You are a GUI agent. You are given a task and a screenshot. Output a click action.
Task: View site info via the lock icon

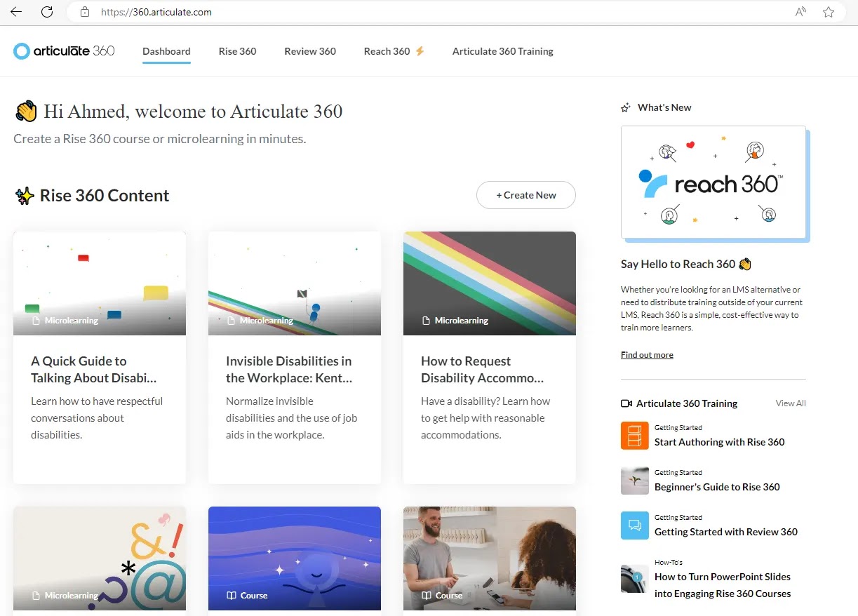point(85,12)
